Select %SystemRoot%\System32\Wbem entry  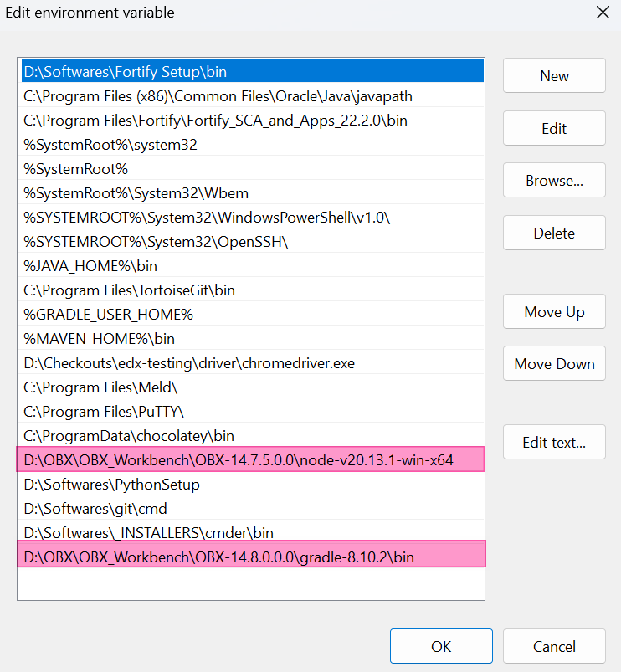(x=253, y=192)
